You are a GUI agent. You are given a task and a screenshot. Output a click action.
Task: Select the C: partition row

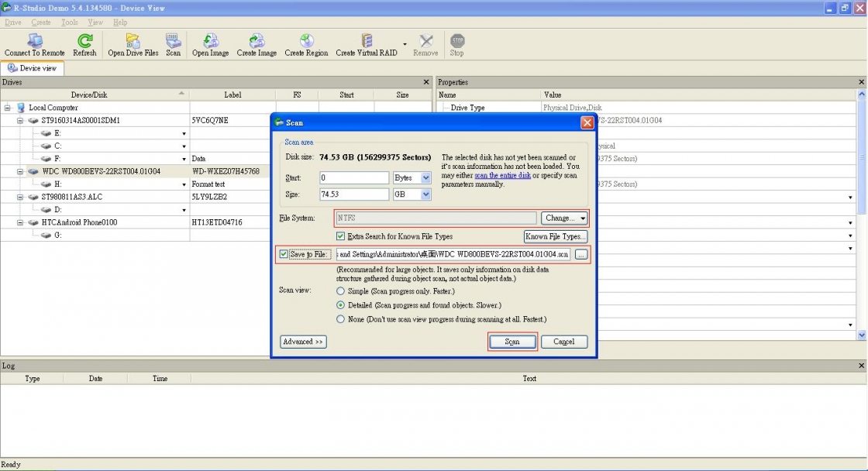(x=216, y=146)
